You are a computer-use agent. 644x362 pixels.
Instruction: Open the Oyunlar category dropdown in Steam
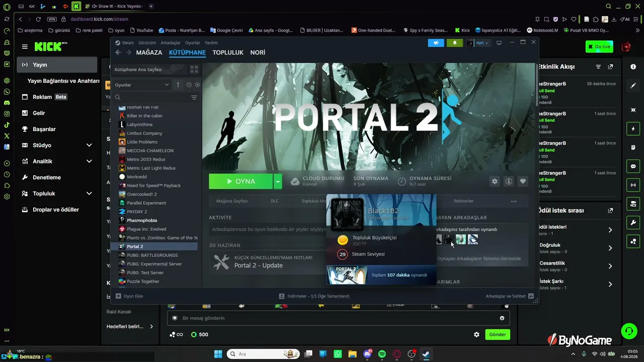(x=142, y=85)
